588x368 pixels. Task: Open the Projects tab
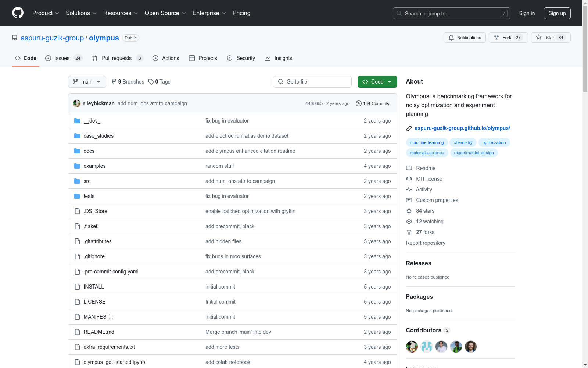coord(203,58)
